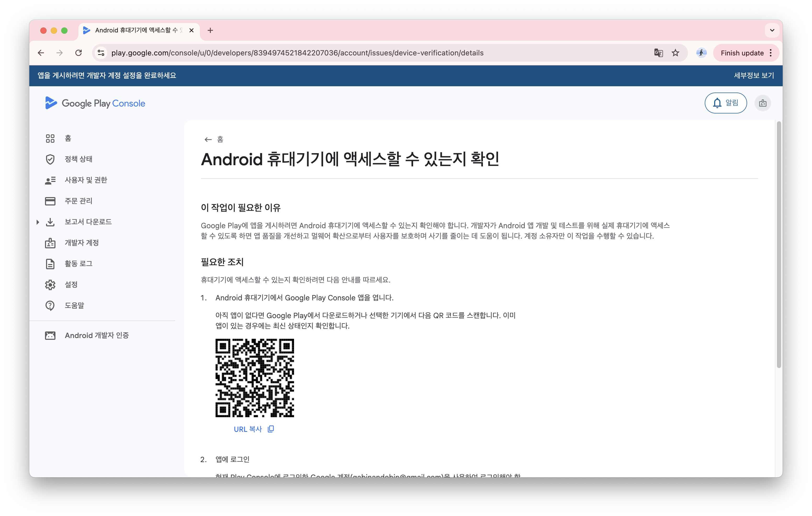
Task: Open 도움말 via the question mark icon
Action: (x=50, y=305)
